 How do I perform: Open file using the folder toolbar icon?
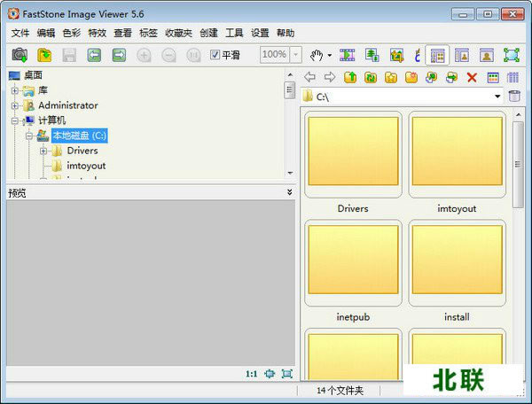tap(44, 55)
